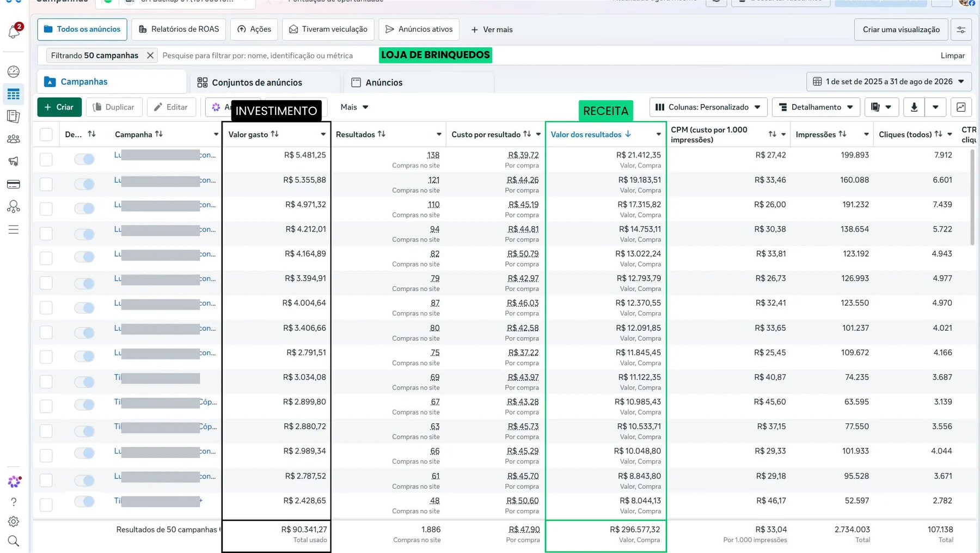Open events manager icon in sidebar

tap(14, 206)
